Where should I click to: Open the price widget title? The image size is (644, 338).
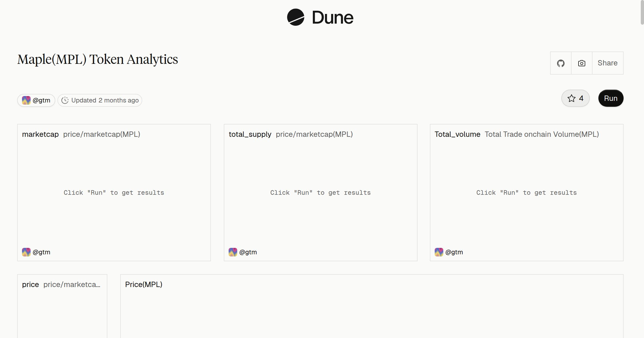click(30, 284)
